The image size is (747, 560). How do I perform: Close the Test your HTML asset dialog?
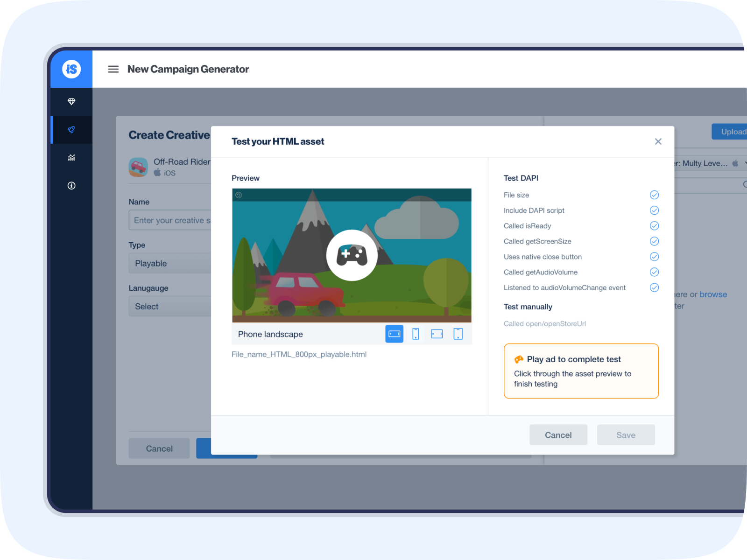(658, 141)
